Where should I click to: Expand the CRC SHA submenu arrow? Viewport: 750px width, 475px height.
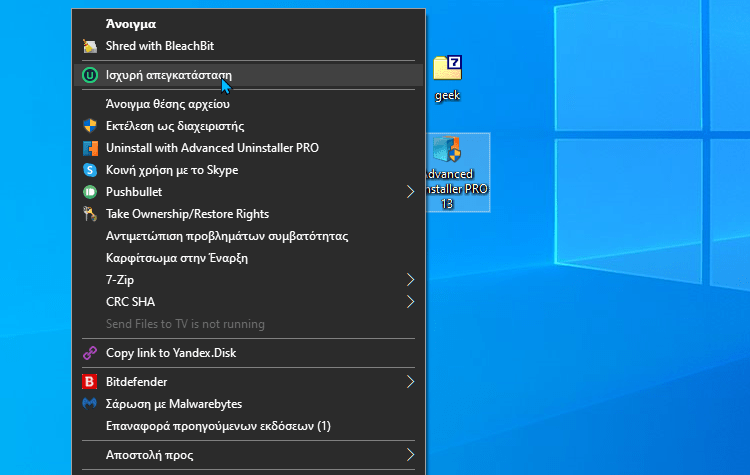(410, 302)
